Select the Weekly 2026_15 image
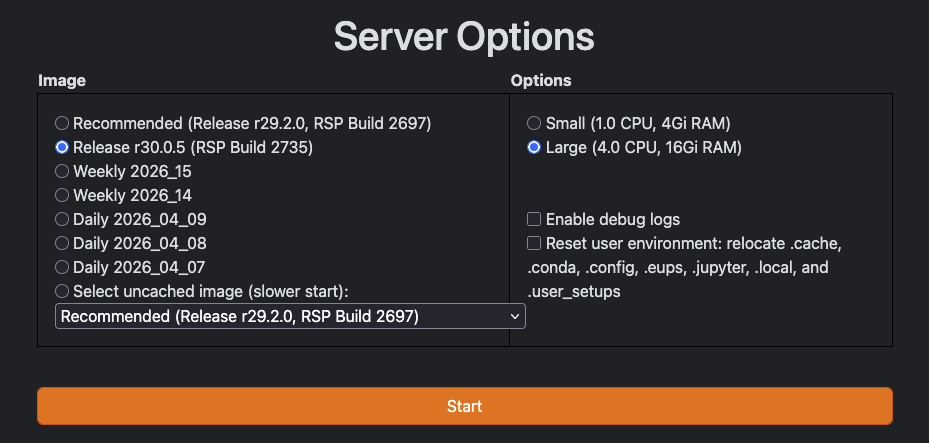 (62, 171)
